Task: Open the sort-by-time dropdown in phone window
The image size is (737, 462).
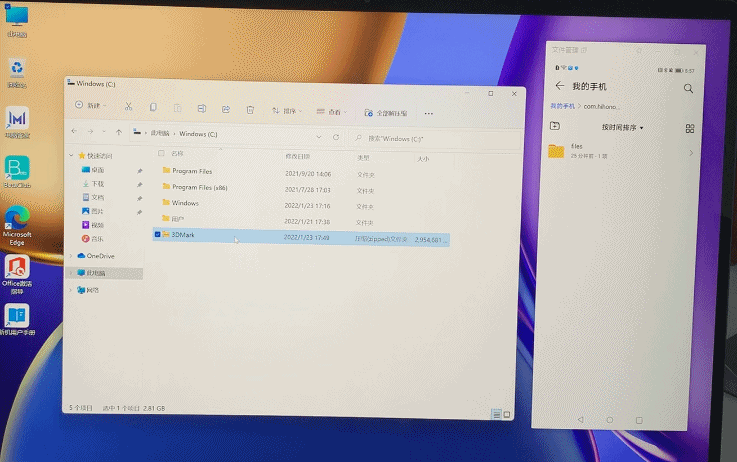Action: tap(622, 127)
